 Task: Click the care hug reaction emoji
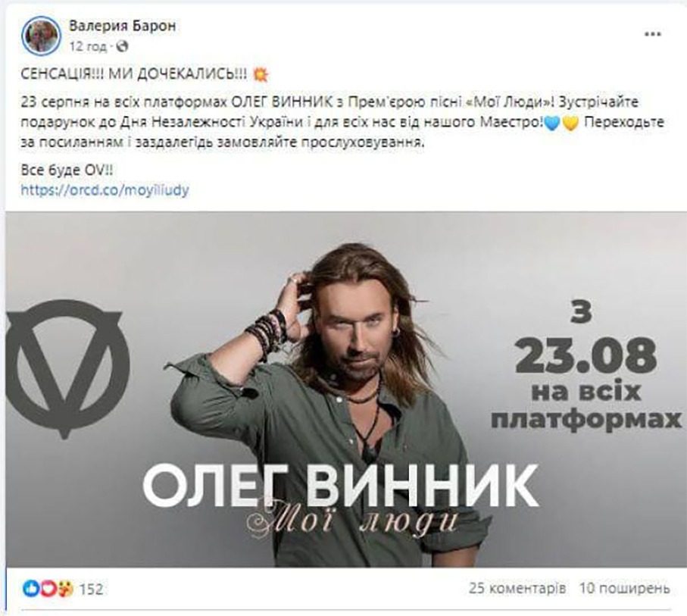click(x=65, y=589)
